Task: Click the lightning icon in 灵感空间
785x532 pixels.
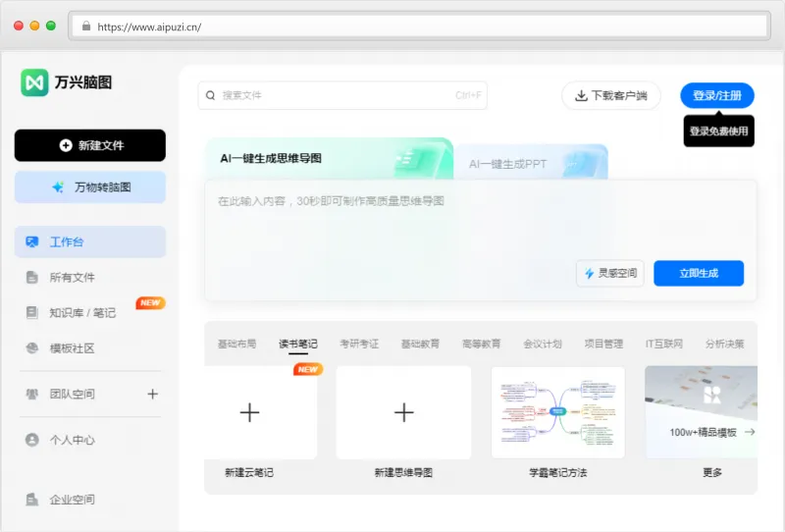Action: point(590,273)
